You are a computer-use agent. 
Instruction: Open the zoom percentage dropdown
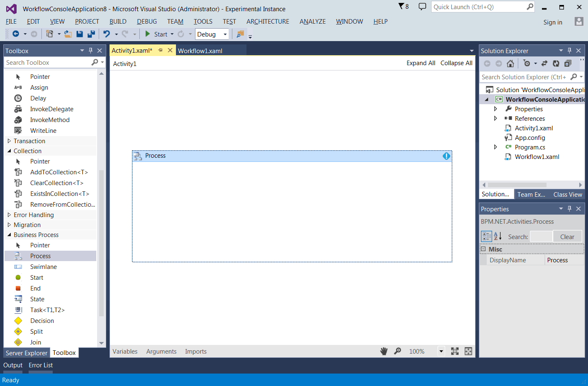point(441,351)
